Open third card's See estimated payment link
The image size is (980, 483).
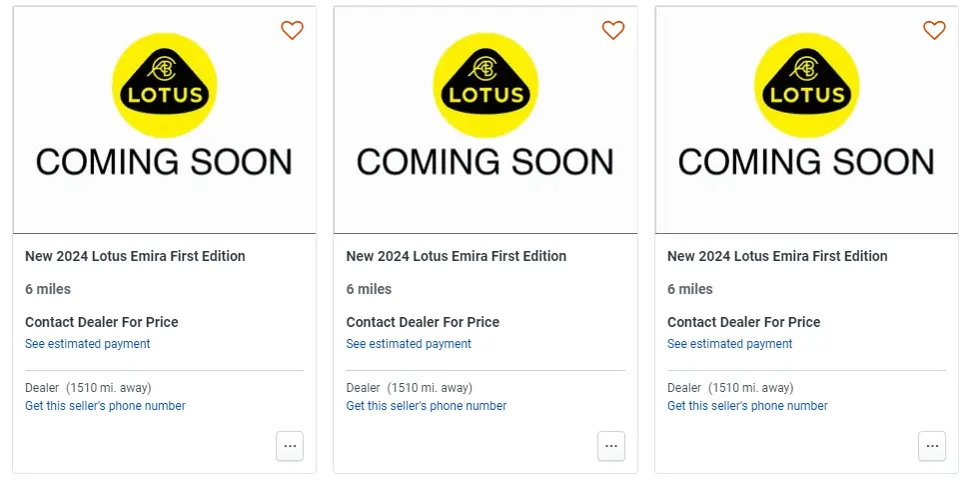[x=730, y=343]
